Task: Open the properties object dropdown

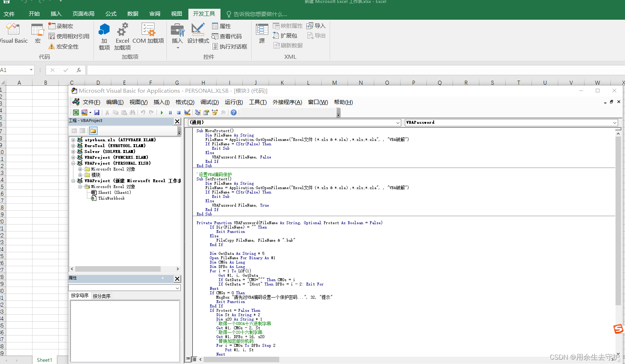Action: click(x=177, y=288)
